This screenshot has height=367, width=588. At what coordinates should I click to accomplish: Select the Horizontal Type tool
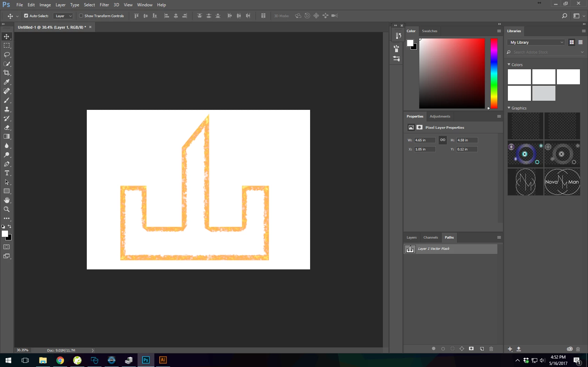point(7,173)
